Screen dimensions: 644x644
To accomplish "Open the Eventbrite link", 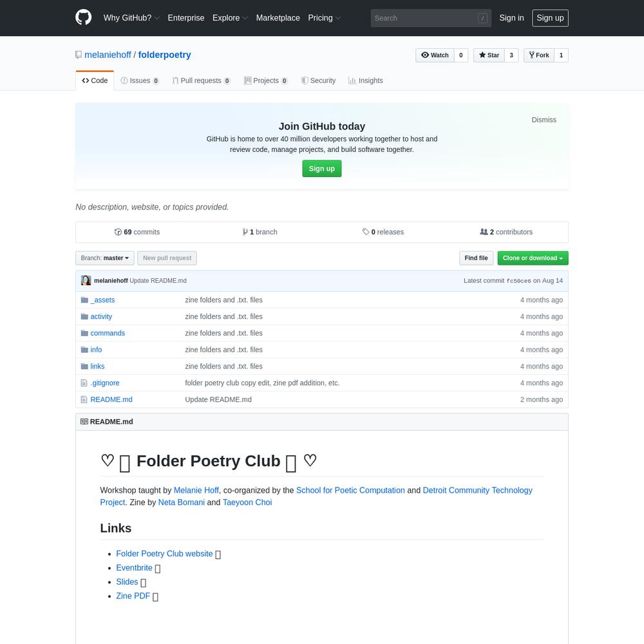I will (134, 567).
